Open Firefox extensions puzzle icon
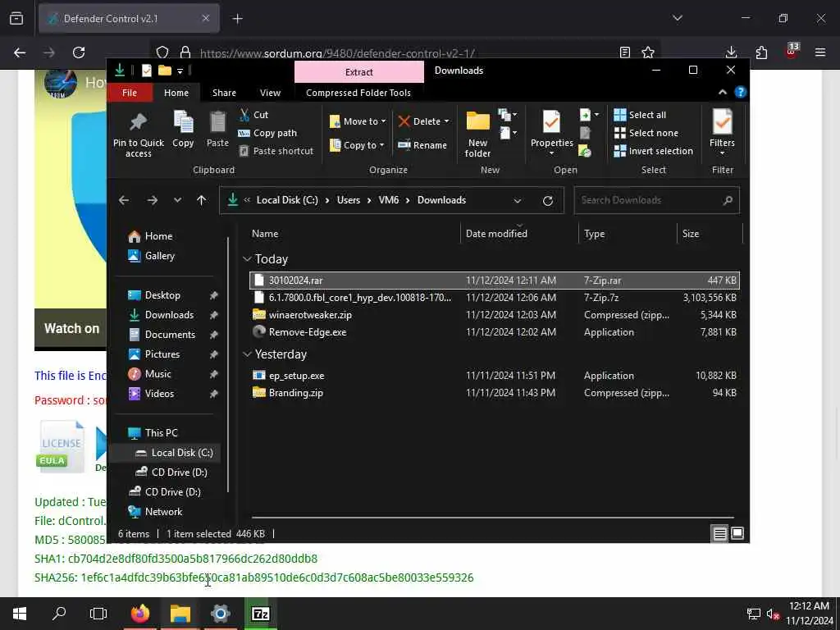Image resolution: width=840 pixels, height=630 pixels. tap(762, 52)
